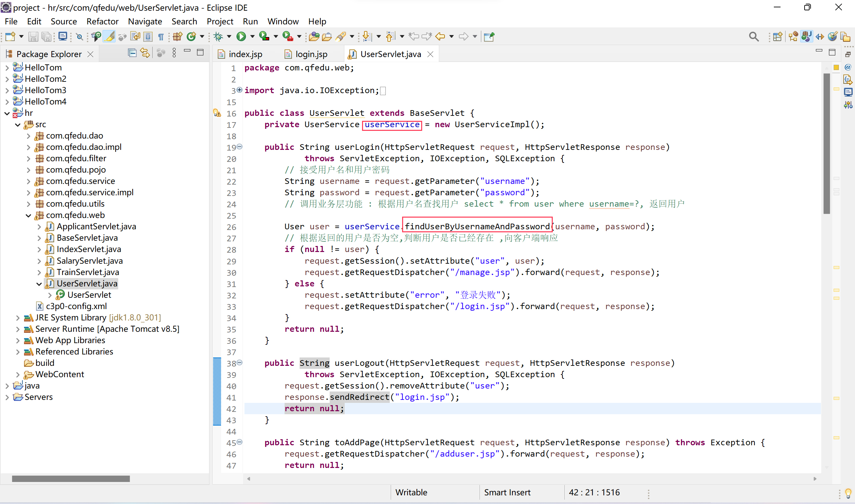This screenshot has height=504, width=855.
Task: Click Back navigation yellow arrow
Action: pos(440,36)
